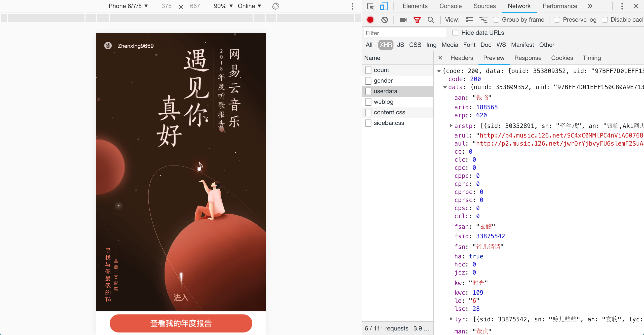Filter requests by Font
Image resolution: width=644 pixels, height=335 pixels.
(469, 45)
